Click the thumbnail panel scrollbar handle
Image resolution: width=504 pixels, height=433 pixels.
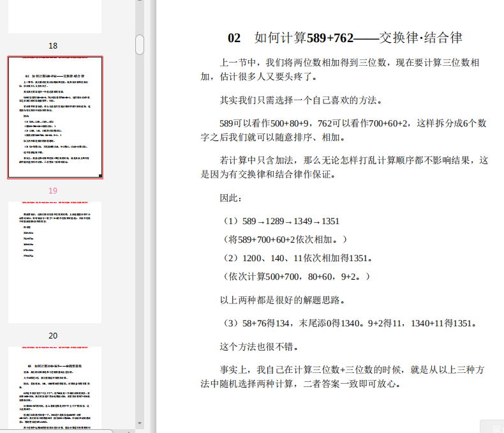pos(140,45)
